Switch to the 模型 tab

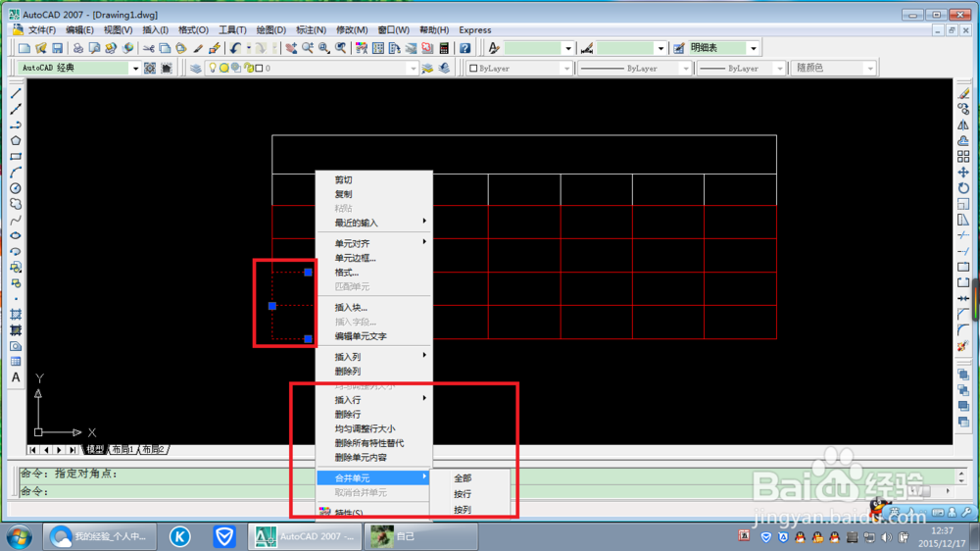95,450
